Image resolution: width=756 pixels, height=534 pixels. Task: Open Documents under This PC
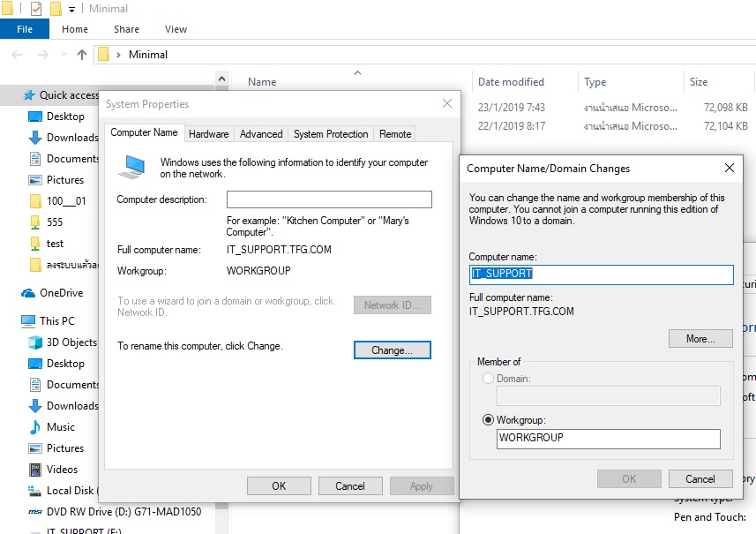[x=63, y=385]
